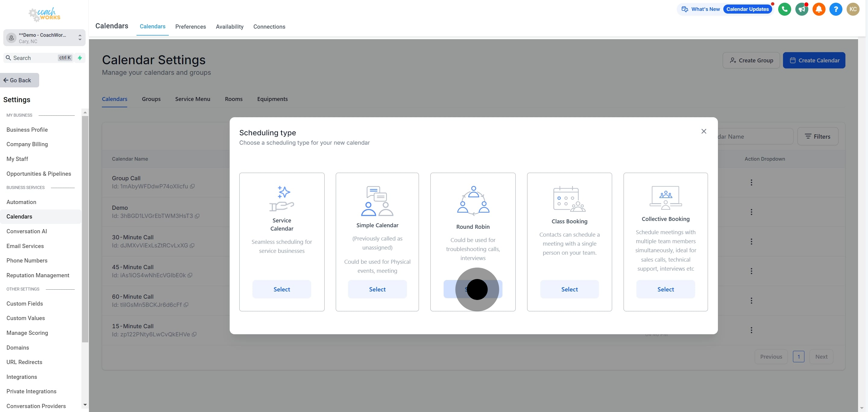The image size is (868, 412).
Task: Copy the Group Call calendar ID
Action: (x=192, y=186)
